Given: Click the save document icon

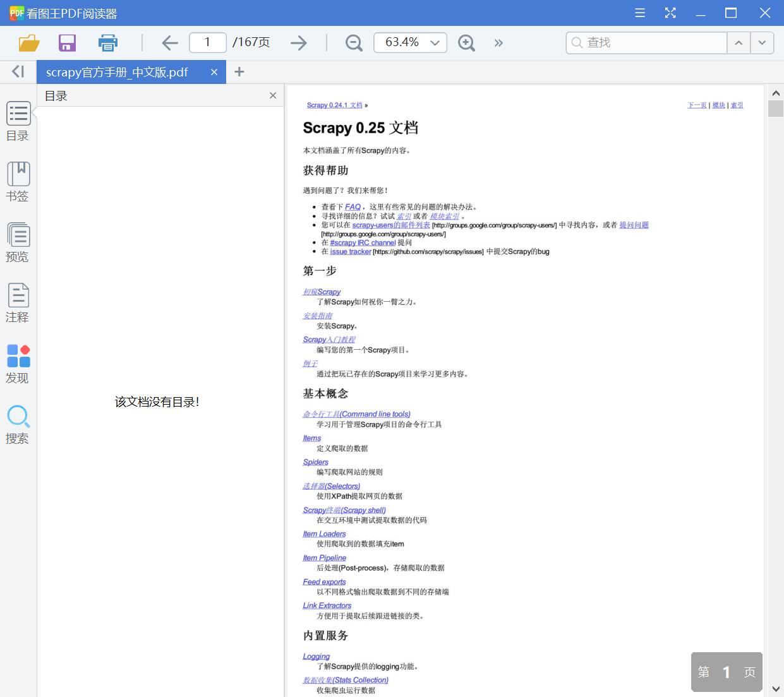Looking at the screenshot, I should (x=67, y=43).
